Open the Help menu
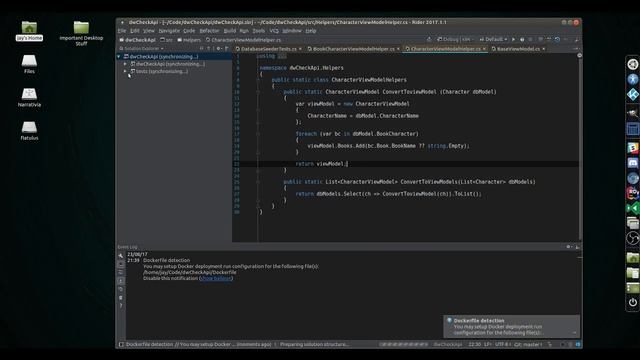Viewport: 640px width, 360px height. pyautogui.click(x=311, y=31)
